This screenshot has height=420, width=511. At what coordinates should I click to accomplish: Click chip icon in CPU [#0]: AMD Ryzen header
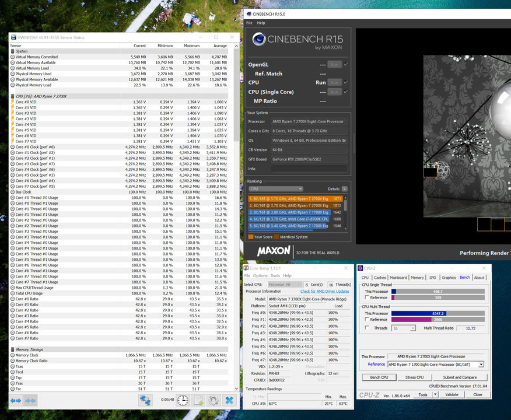(13, 96)
